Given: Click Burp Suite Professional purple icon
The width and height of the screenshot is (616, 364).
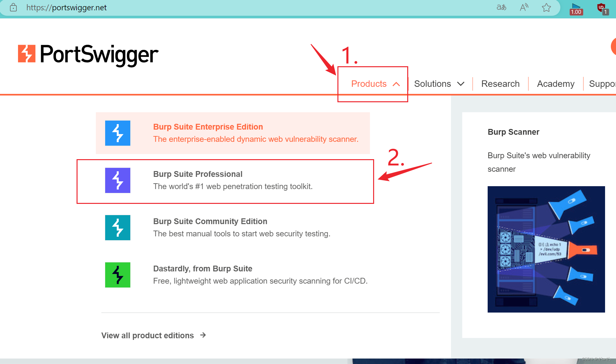Looking at the screenshot, I should pyautogui.click(x=118, y=180).
